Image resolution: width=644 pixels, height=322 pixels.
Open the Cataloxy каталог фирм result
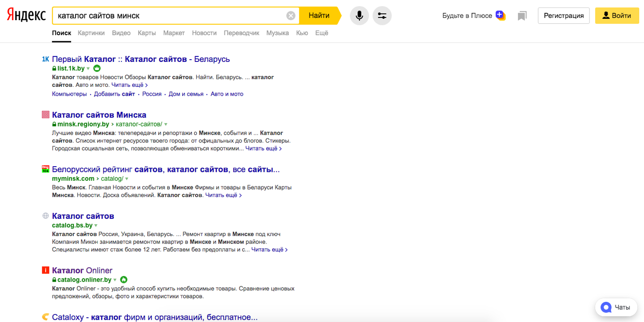[x=155, y=317]
